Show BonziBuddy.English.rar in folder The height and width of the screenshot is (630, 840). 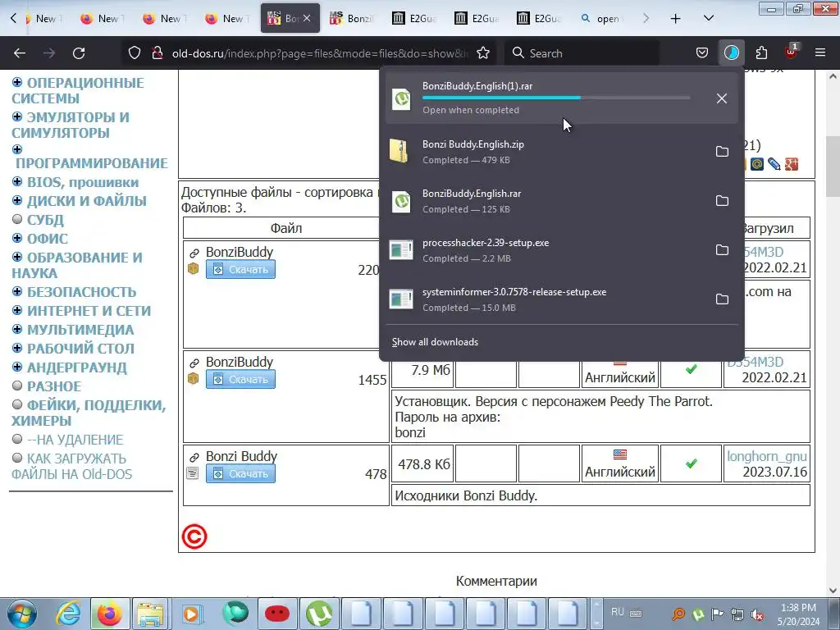tap(722, 201)
